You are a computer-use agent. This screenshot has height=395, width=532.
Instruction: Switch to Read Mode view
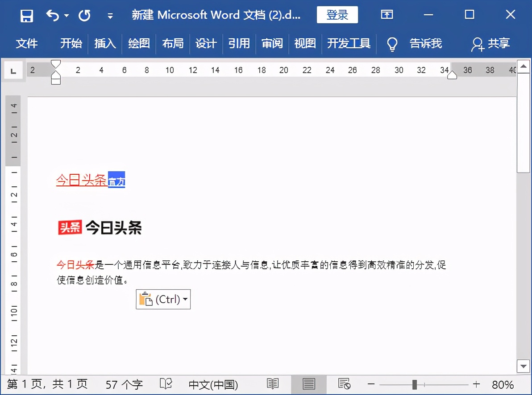273,384
